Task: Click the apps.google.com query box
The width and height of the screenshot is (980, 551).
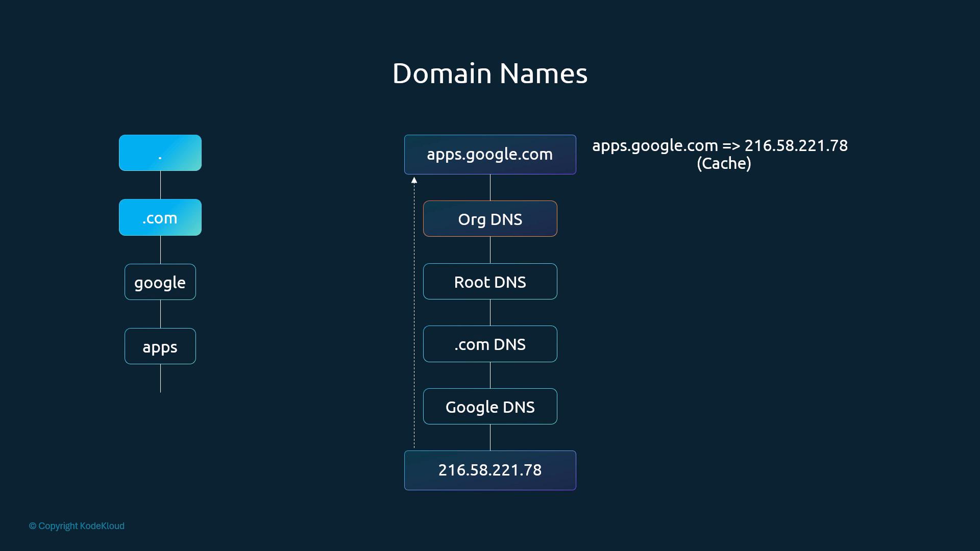Action: 490,155
